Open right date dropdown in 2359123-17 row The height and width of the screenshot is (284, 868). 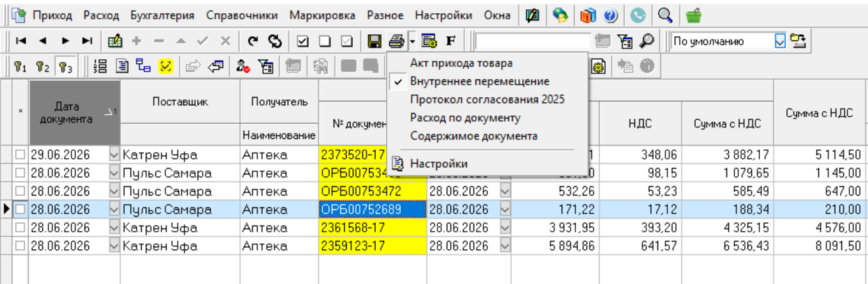tap(505, 245)
